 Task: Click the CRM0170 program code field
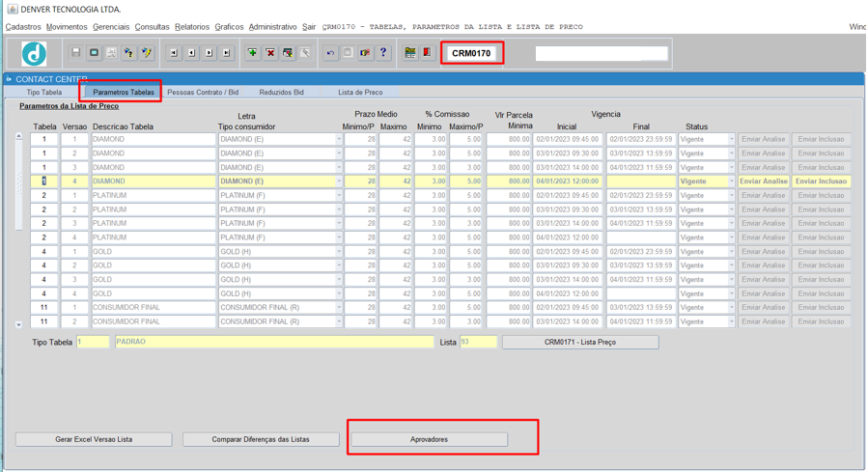click(x=471, y=53)
